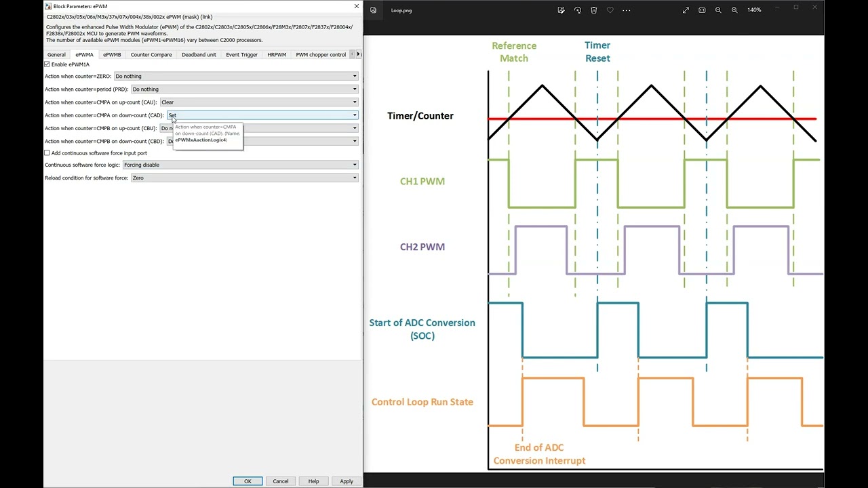Viewport: 868px width, 488px height.
Task: Click the Block Parameters window icon
Action: pyautogui.click(x=48, y=6)
